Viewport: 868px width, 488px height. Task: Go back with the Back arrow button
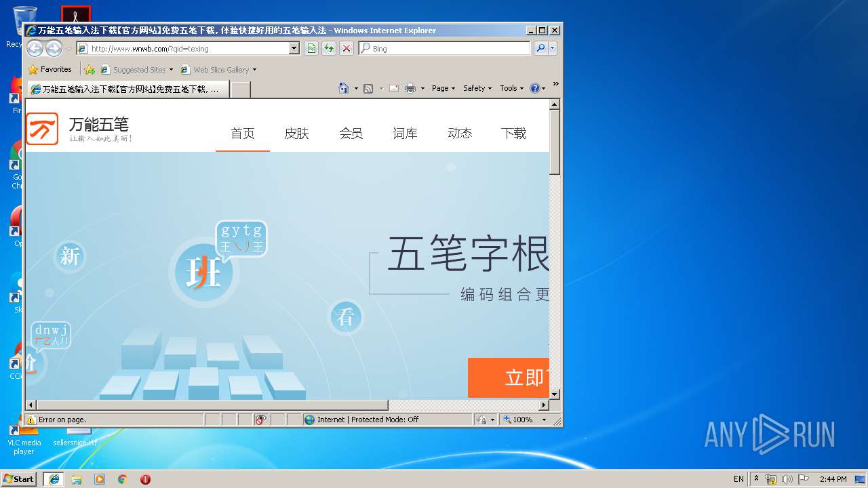(35, 48)
